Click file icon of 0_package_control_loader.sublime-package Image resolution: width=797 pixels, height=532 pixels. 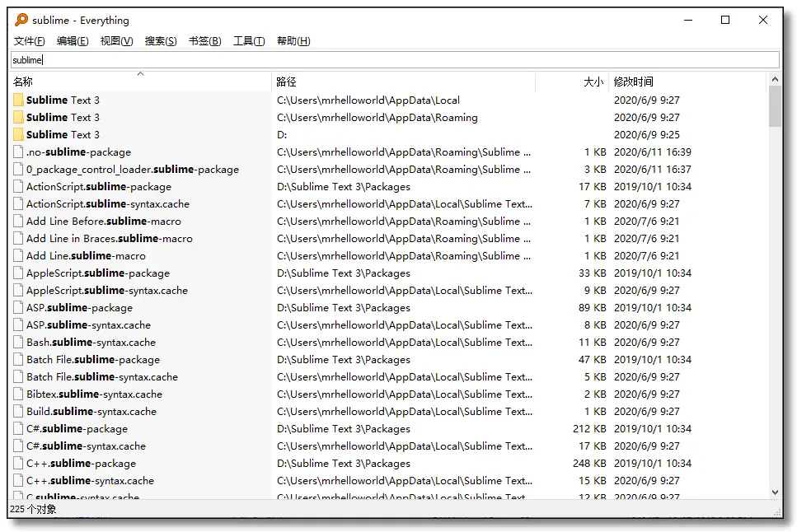click(18, 169)
